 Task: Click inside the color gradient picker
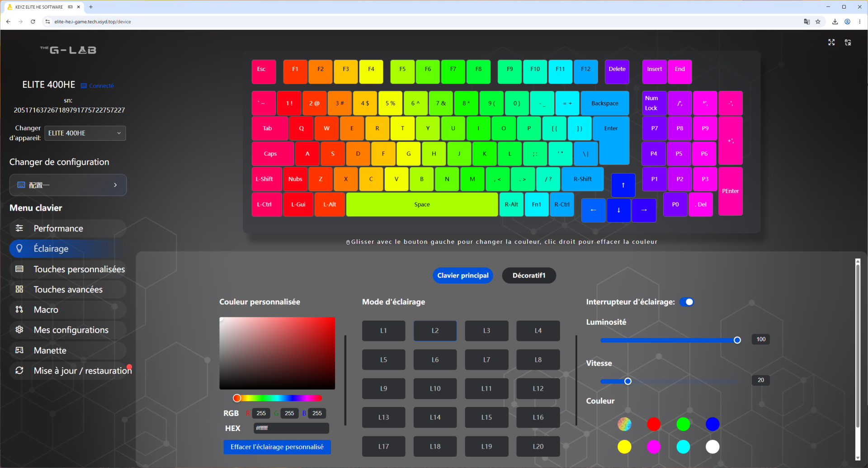[277, 353]
